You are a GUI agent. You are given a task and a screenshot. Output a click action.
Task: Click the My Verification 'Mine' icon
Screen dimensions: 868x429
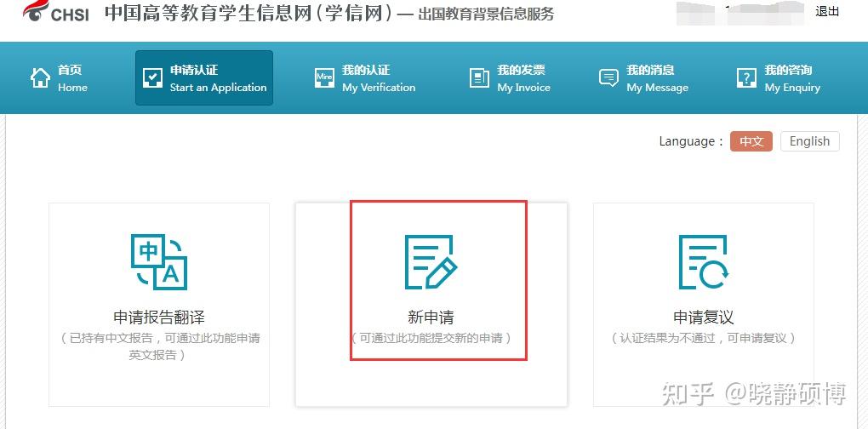(x=324, y=78)
